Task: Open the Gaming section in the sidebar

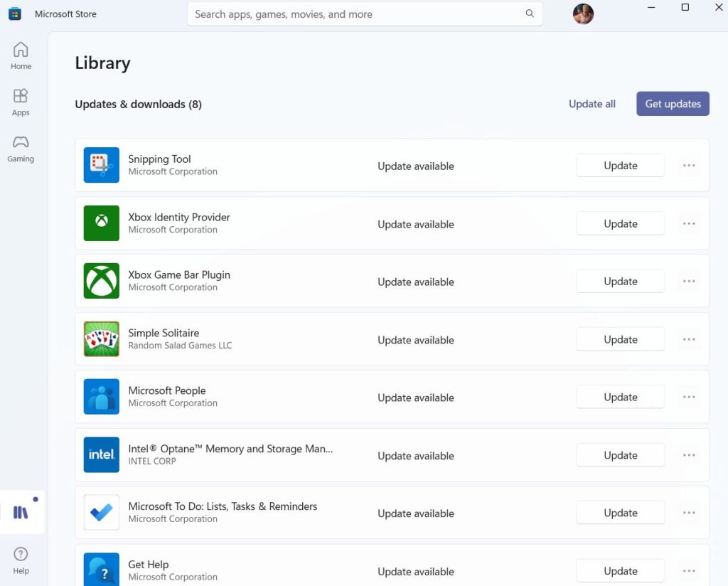Action: pos(21,149)
